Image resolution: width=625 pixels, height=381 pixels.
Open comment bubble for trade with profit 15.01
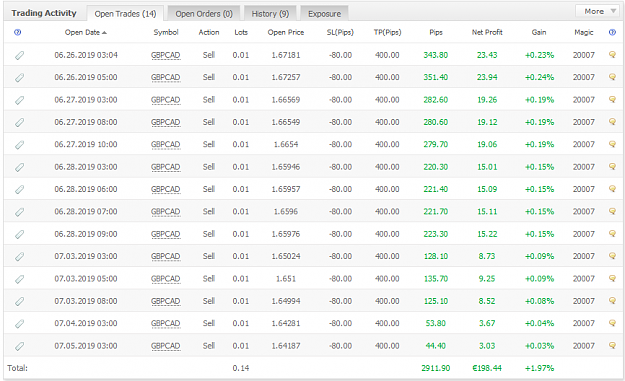tap(613, 167)
